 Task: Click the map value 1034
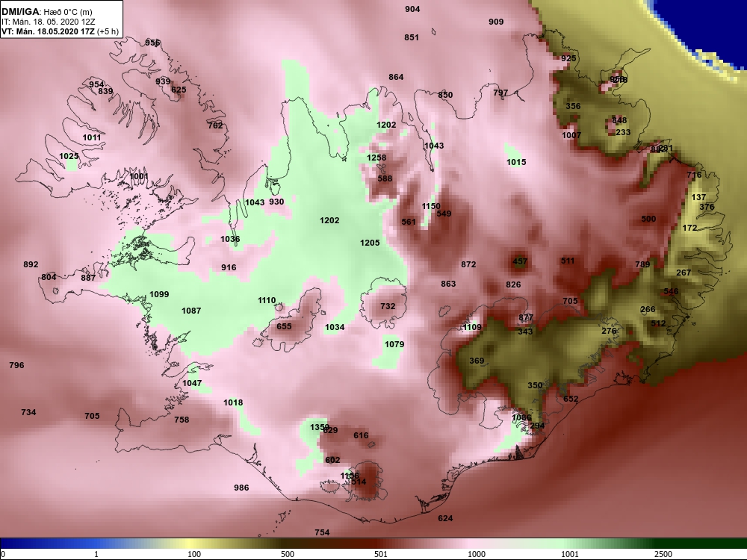click(x=335, y=327)
